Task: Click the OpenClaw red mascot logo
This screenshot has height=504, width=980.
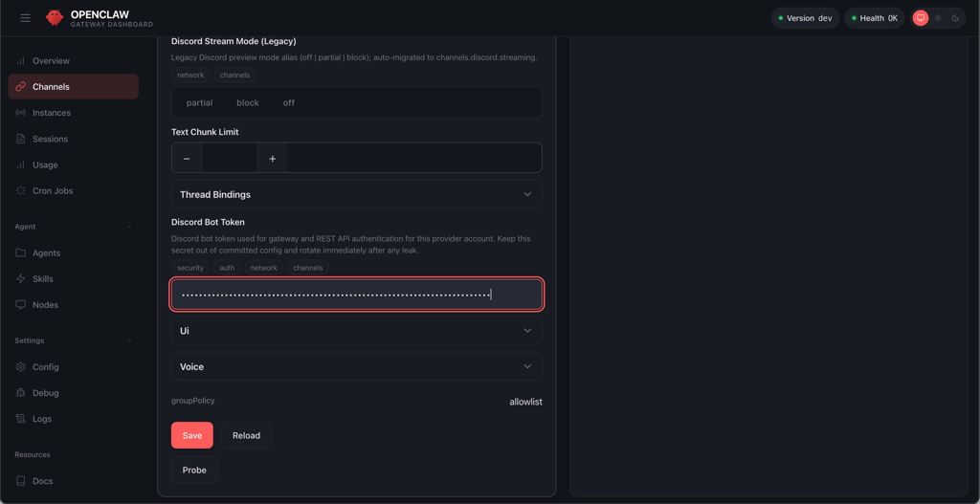Action: pos(55,18)
